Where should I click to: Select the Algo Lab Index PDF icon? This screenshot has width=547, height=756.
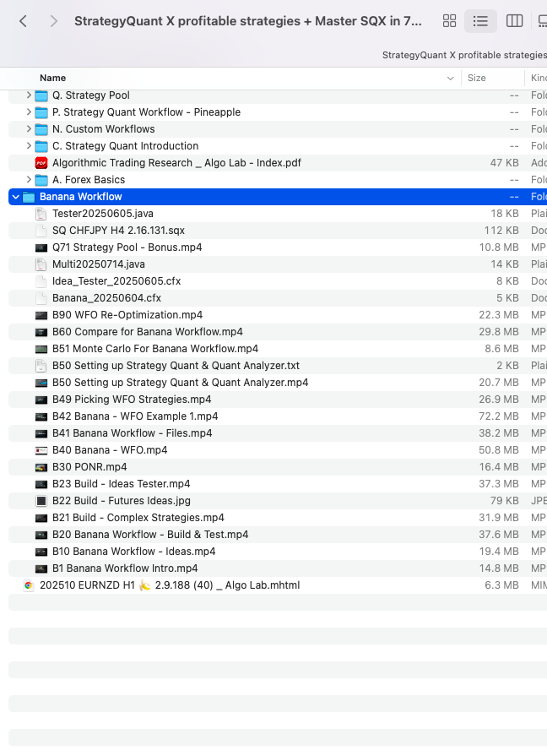coord(41,163)
